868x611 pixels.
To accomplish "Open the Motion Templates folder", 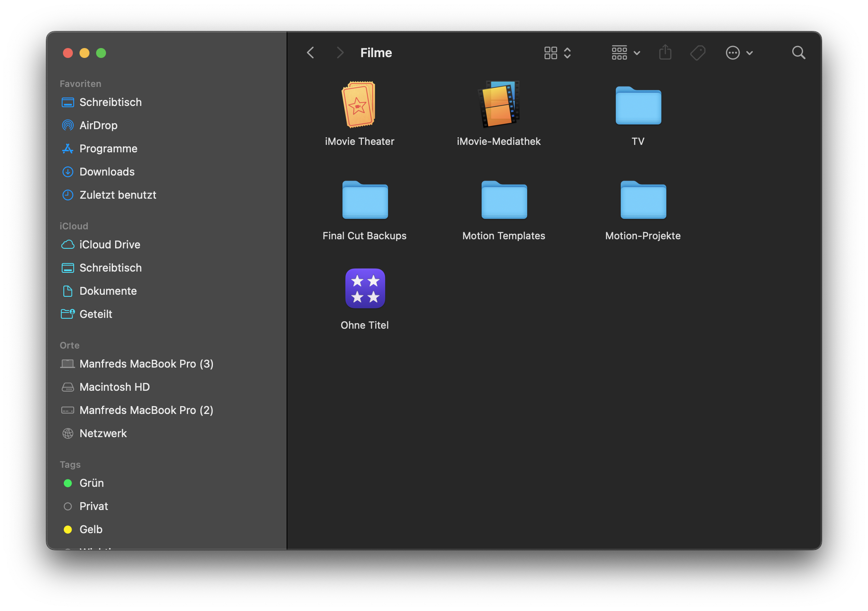I will coord(504,200).
